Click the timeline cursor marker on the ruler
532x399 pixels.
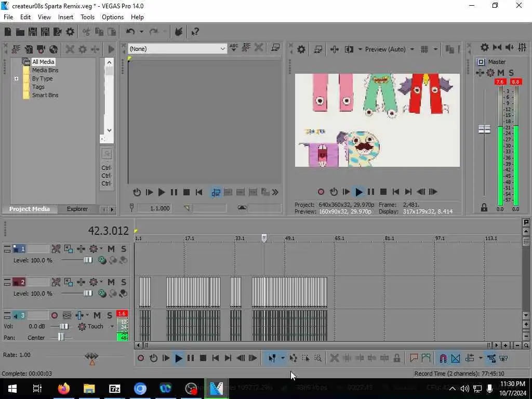click(264, 238)
